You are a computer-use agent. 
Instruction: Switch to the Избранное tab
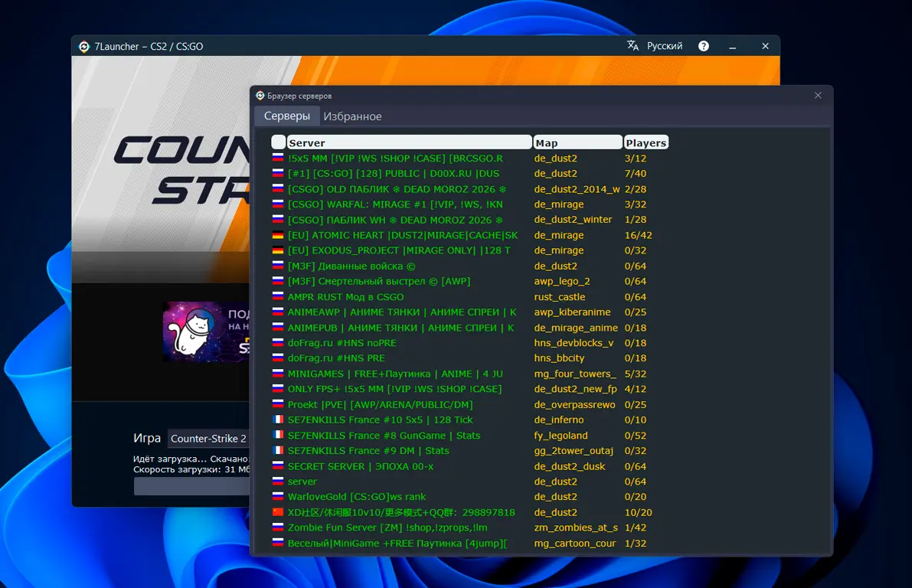pyautogui.click(x=352, y=116)
